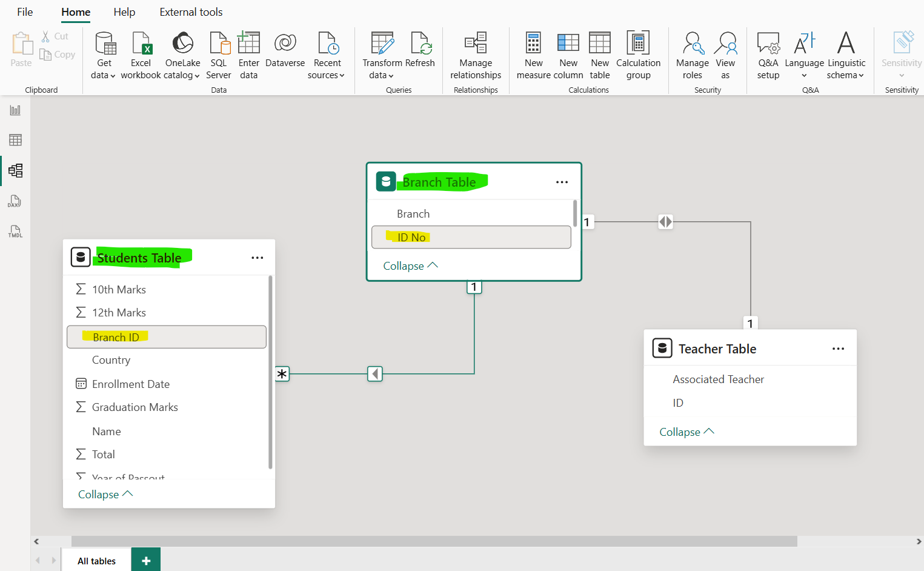This screenshot has height=571, width=924.
Task: Open Manage roles under Security
Action: point(692,55)
